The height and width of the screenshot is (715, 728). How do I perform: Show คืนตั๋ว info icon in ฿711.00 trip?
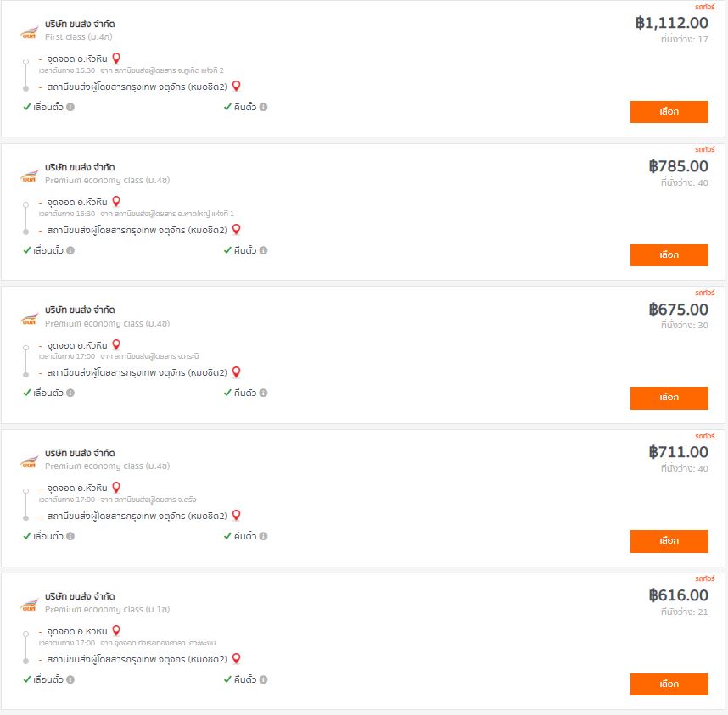(263, 536)
